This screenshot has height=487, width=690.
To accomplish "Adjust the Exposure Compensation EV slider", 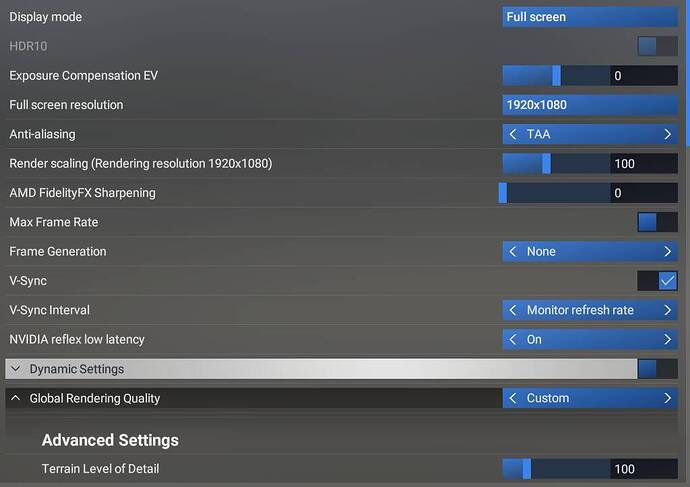I will coord(556,75).
